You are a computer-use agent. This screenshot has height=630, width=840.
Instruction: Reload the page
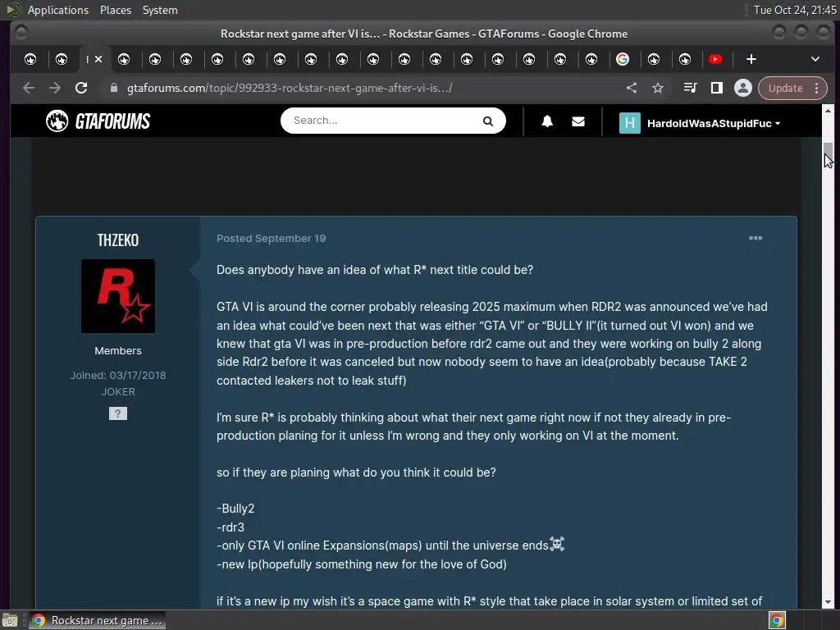81,88
